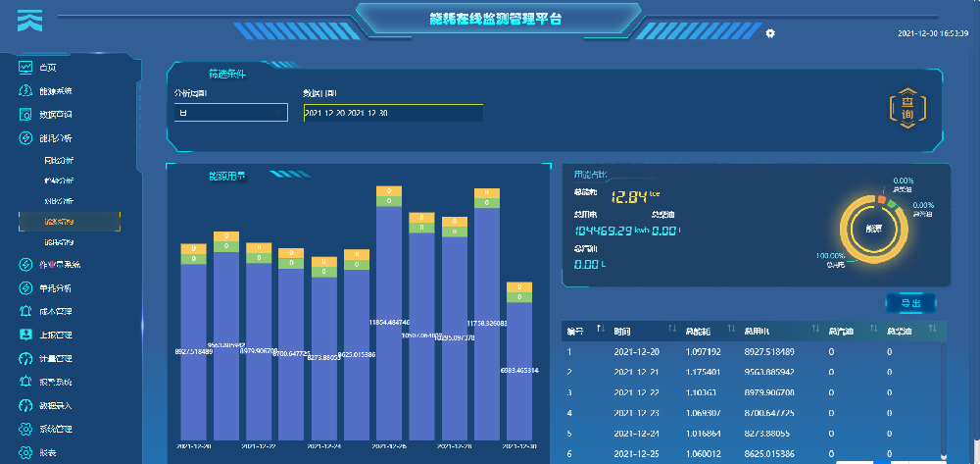Click the sidebar icon just below 首页
This screenshot has height=464, width=980.
click(x=25, y=90)
